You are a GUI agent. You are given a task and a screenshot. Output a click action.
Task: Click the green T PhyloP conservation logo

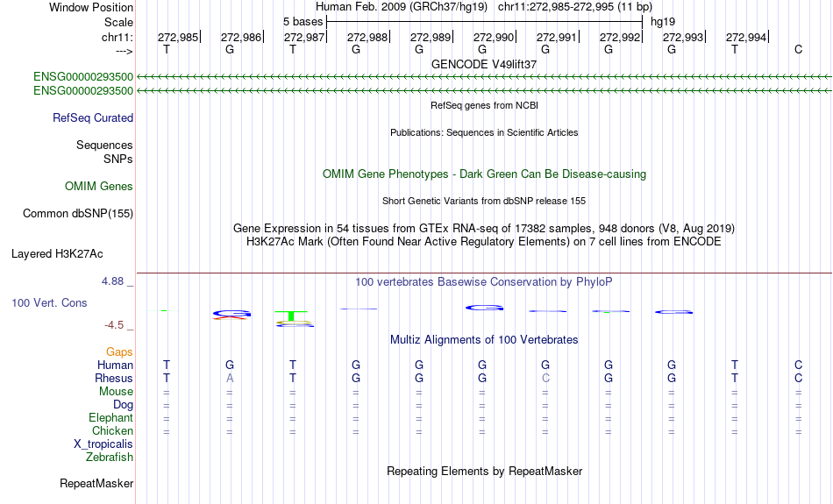[291, 316]
